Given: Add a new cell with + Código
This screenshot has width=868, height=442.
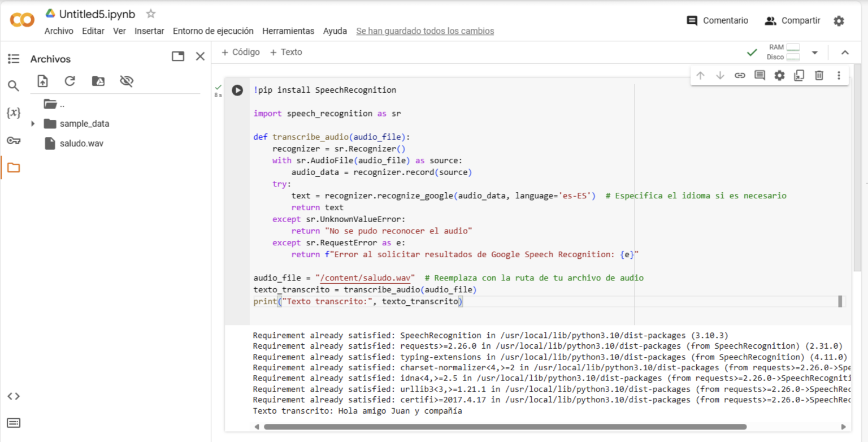Looking at the screenshot, I should point(241,51).
